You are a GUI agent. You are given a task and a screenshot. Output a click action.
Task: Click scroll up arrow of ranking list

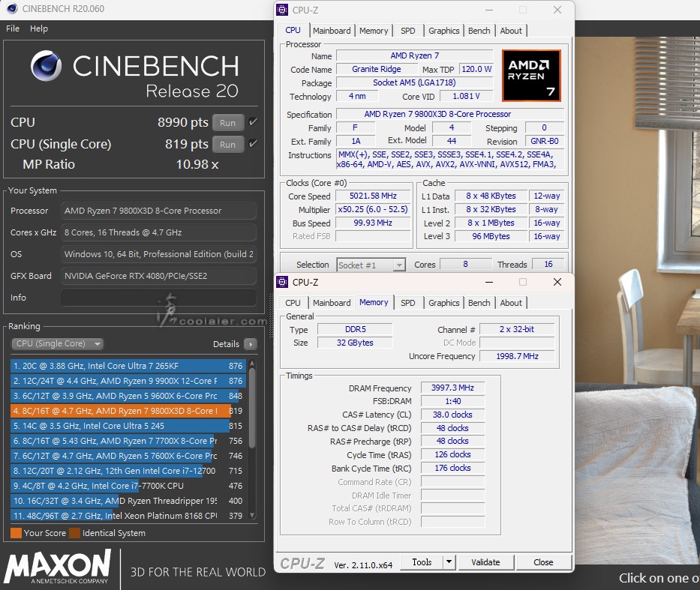pyautogui.click(x=252, y=364)
